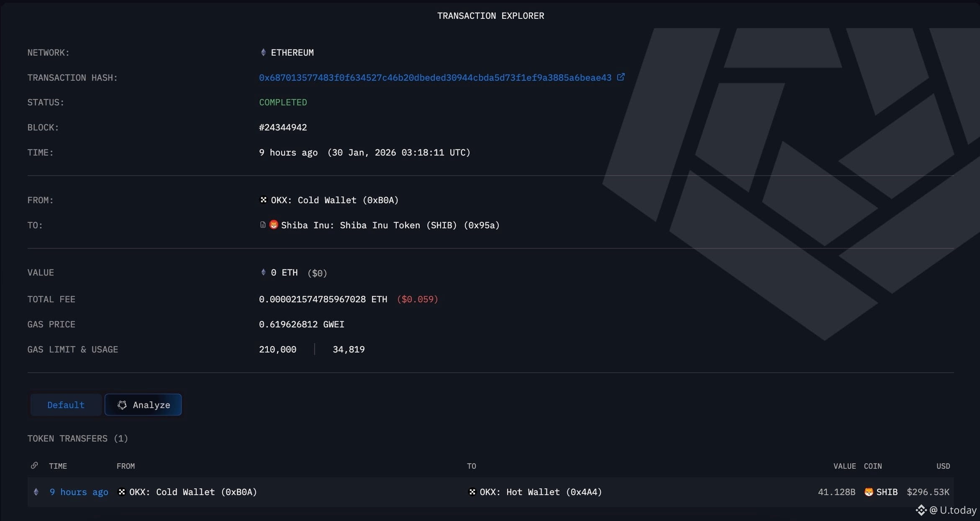
Task: Click OKX logo icon in FROM row
Action: click(263, 200)
